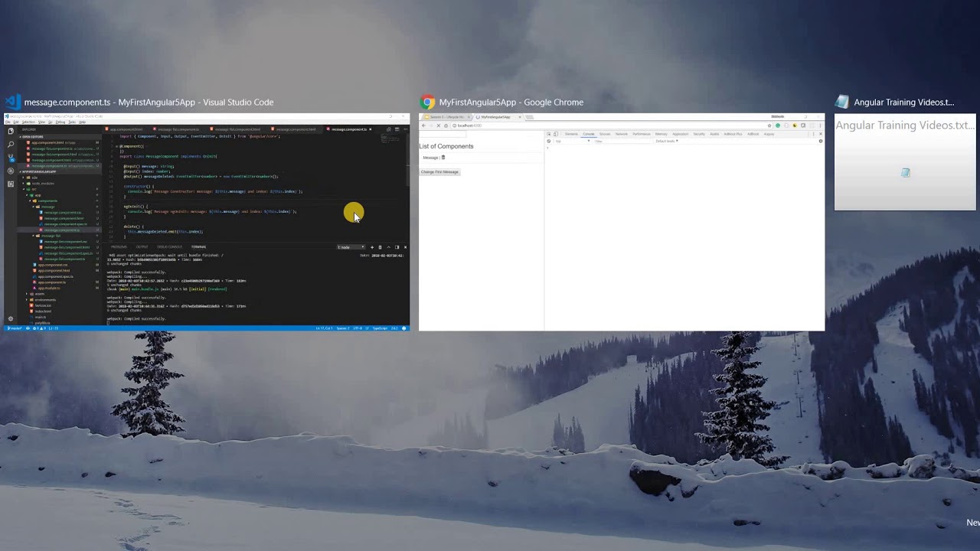Activate the inspect element icon in DevTools
Viewport: 980px width, 551px height.
(549, 134)
